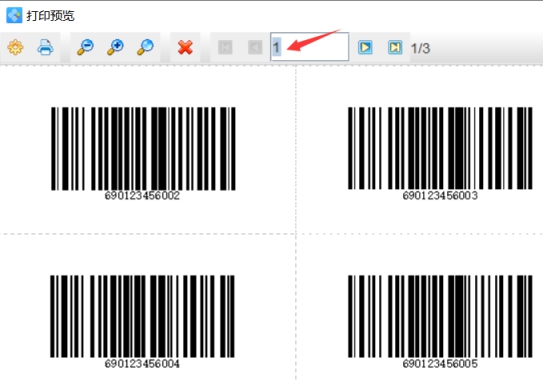544x382 pixels.
Task: Click the printer icon to print
Action: [x=45, y=47]
